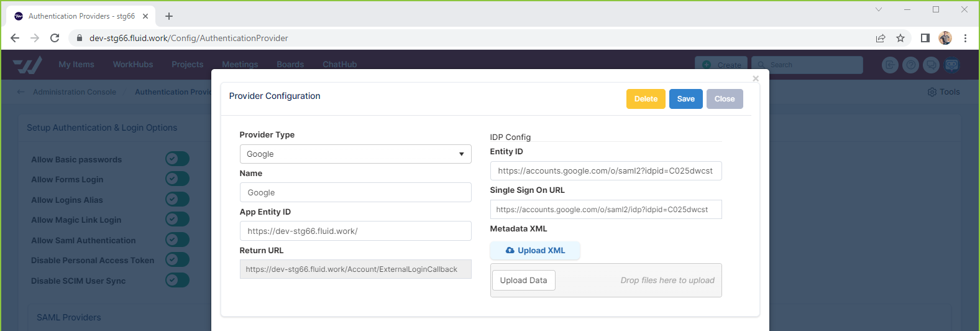Viewport: 980px width, 331px height.
Task: Open the Tools gear menu
Action: tap(943, 92)
